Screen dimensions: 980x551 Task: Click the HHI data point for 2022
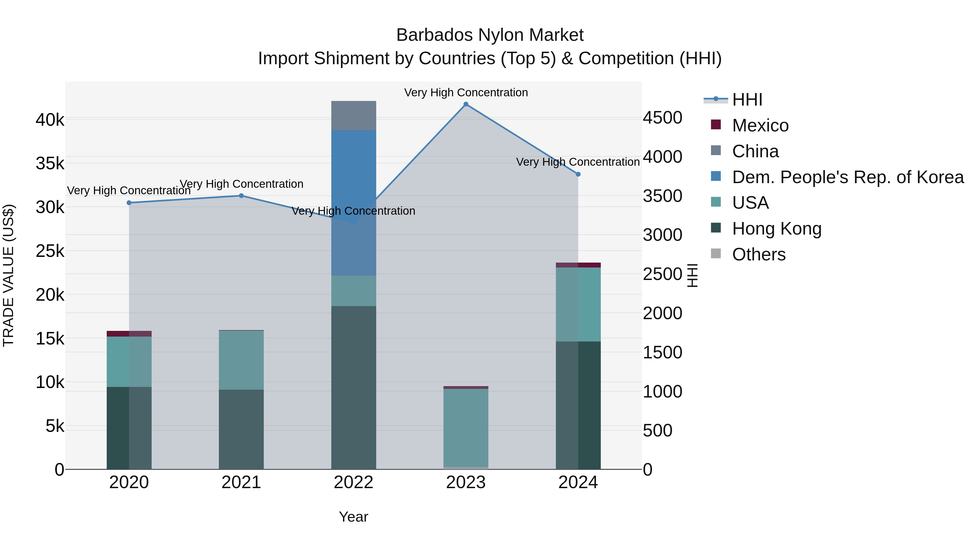pos(353,223)
